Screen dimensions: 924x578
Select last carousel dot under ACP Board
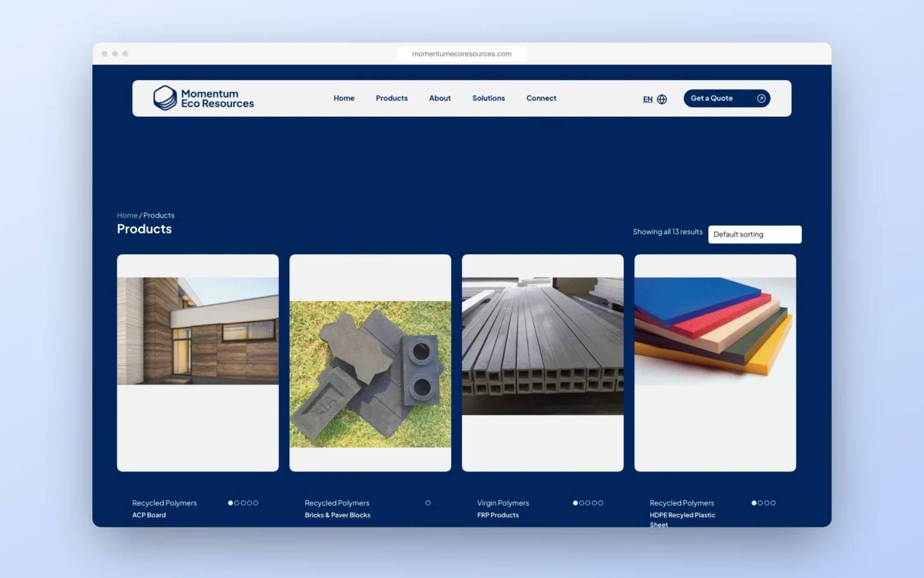[x=256, y=503]
